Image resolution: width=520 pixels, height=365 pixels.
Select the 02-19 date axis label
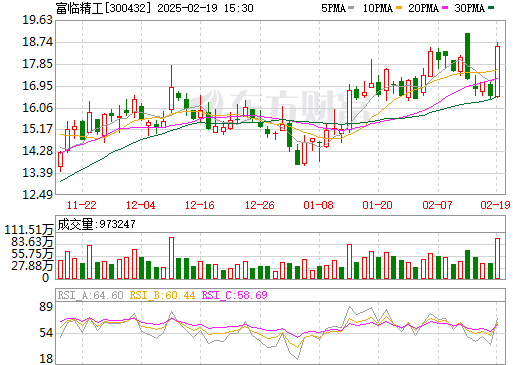(495, 205)
